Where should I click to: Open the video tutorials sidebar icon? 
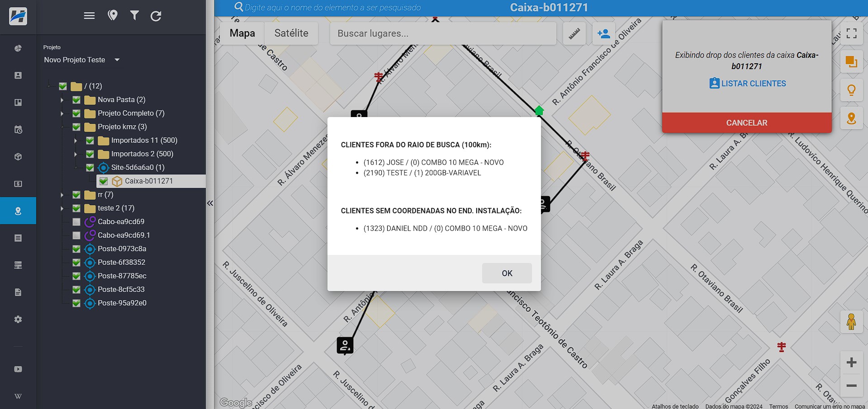click(18, 369)
